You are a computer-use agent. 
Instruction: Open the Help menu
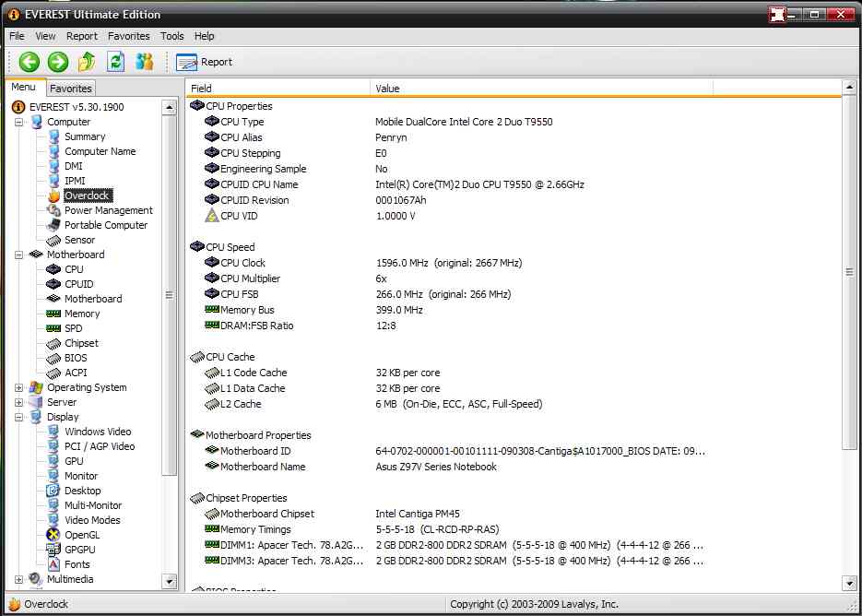point(204,36)
